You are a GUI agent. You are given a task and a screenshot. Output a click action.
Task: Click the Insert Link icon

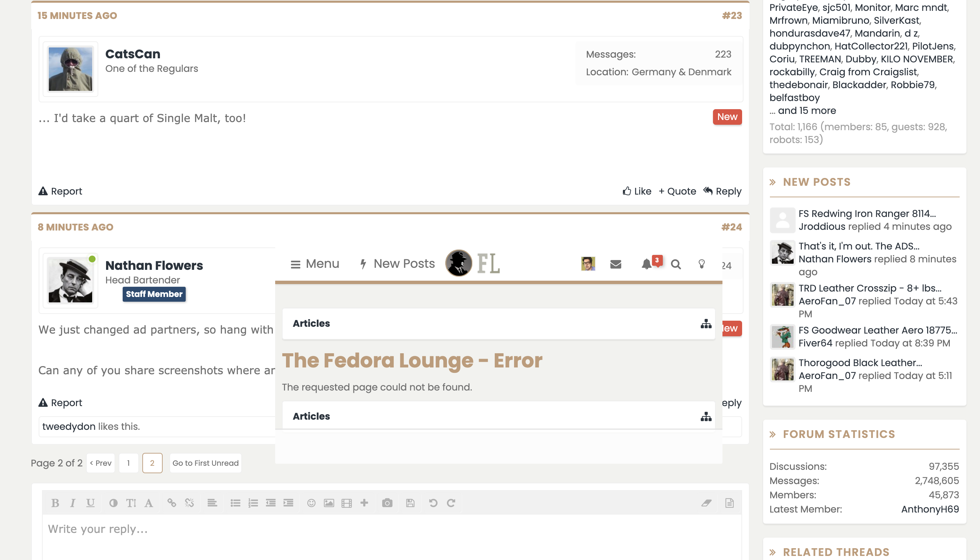click(x=171, y=503)
